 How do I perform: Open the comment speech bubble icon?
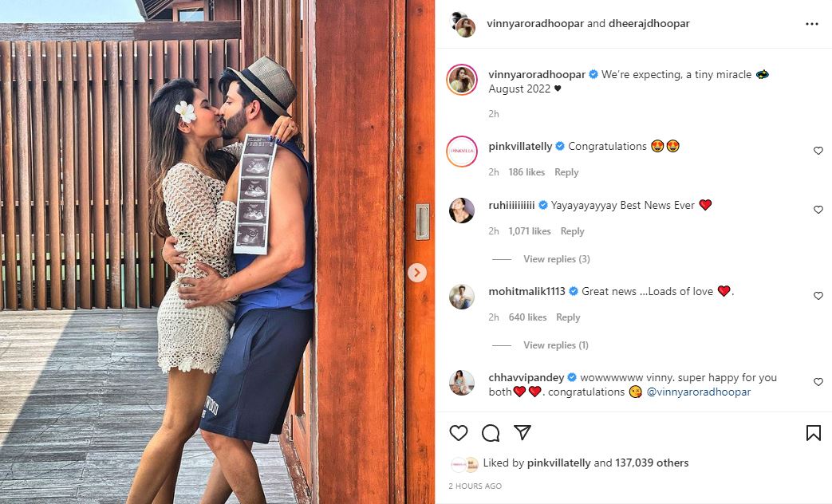click(x=491, y=433)
